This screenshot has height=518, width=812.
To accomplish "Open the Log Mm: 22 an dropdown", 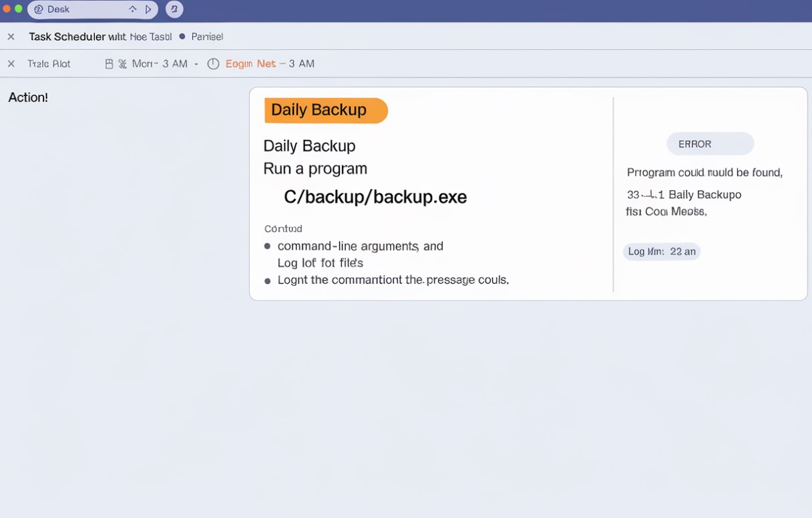I will click(661, 252).
